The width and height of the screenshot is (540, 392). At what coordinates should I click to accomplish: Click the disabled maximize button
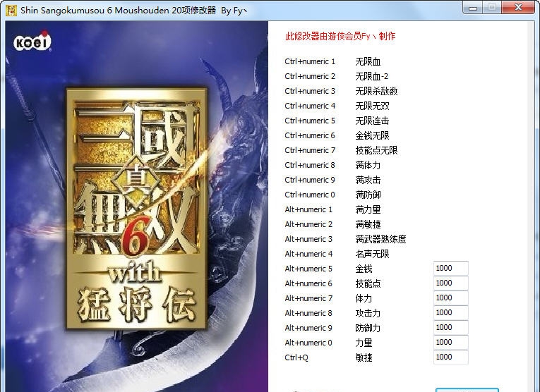pos(493,7)
